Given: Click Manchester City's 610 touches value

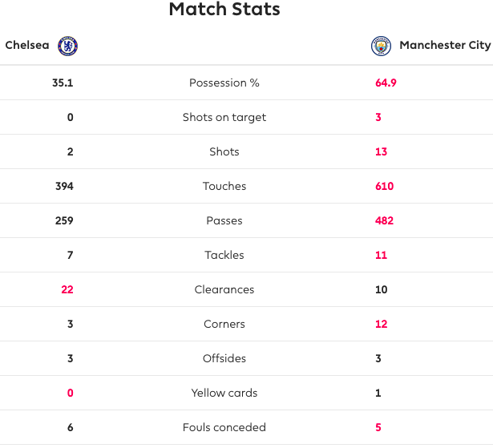Looking at the screenshot, I should pos(384,187).
